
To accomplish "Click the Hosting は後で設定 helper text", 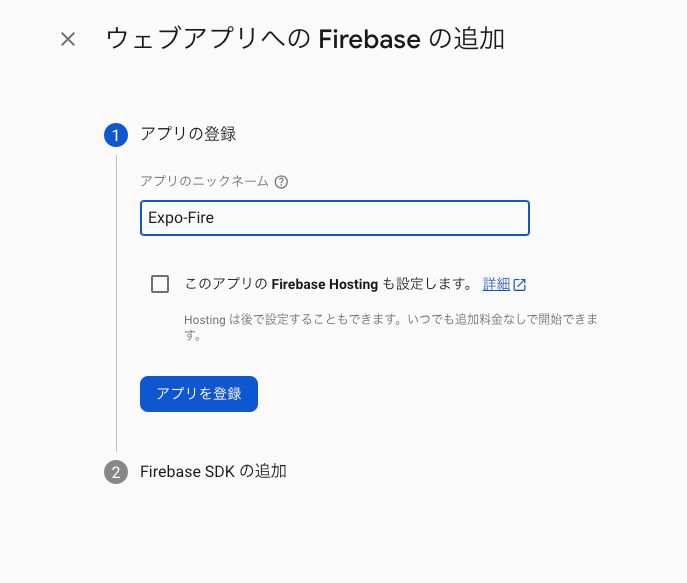I will click(260, 319).
